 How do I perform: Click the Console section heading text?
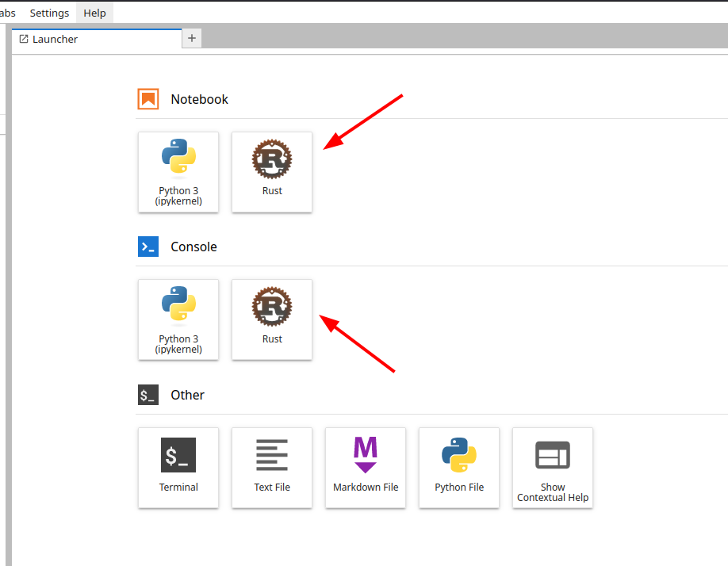tap(193, 247)
